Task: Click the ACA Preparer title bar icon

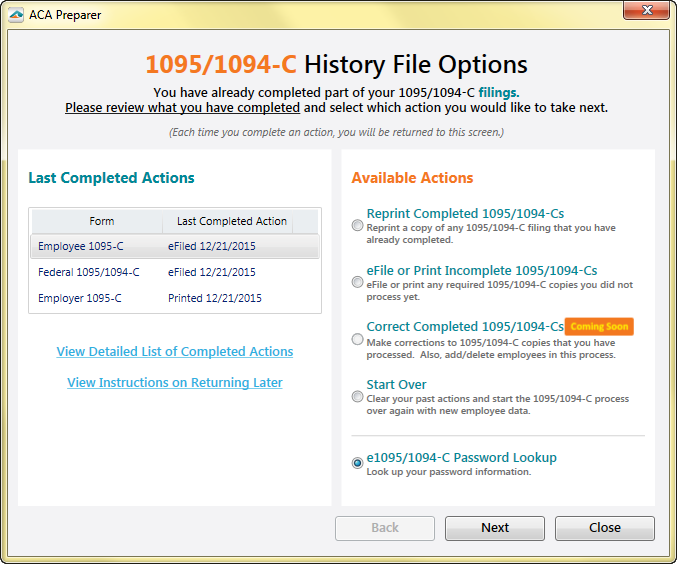Action: tap(16, 15)
